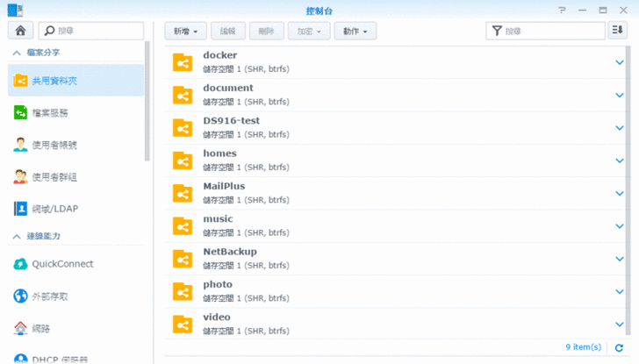Click the 使用者群組 people icon

[x=20, y=176]
